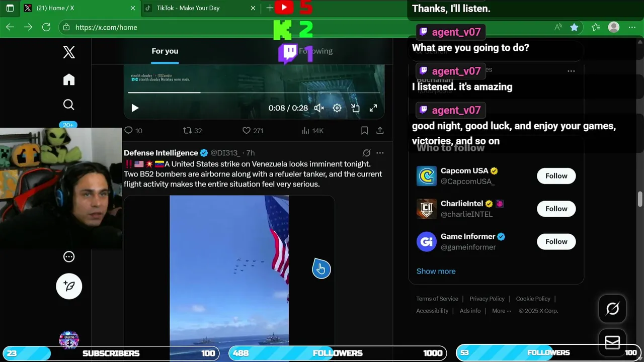644x362 pixels.
Task: Close the Home / X tab
Action: click(x=133, y=8)
